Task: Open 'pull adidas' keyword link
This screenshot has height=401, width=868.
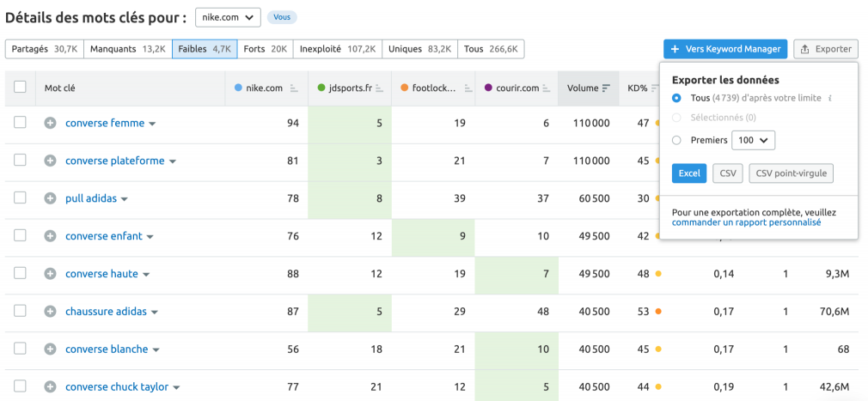Action: [x=91, y=198]
